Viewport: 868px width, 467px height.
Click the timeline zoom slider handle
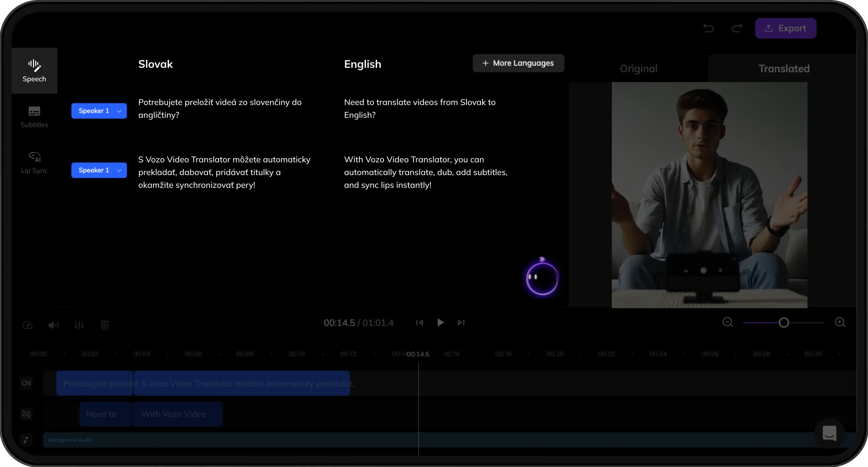coord(784,322)
